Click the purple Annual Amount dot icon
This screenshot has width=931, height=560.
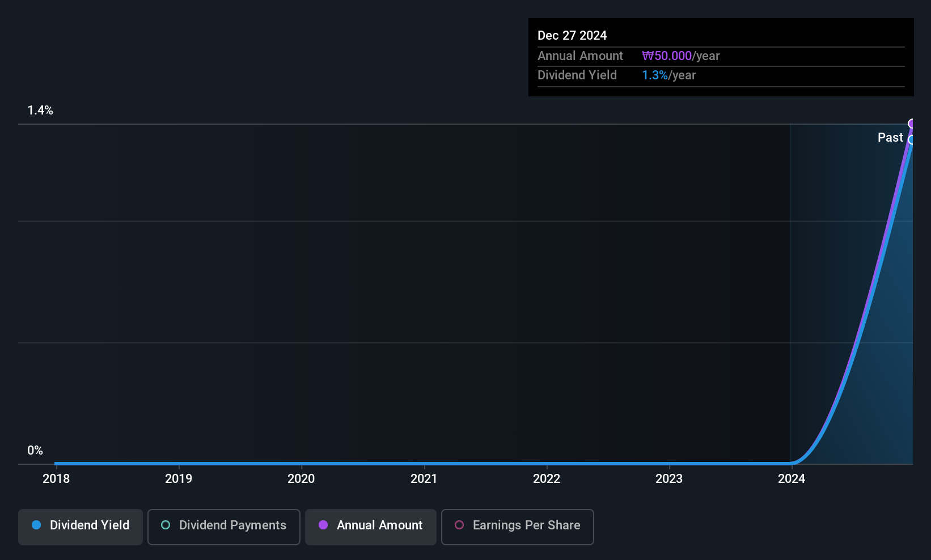(x=323, y=525)
